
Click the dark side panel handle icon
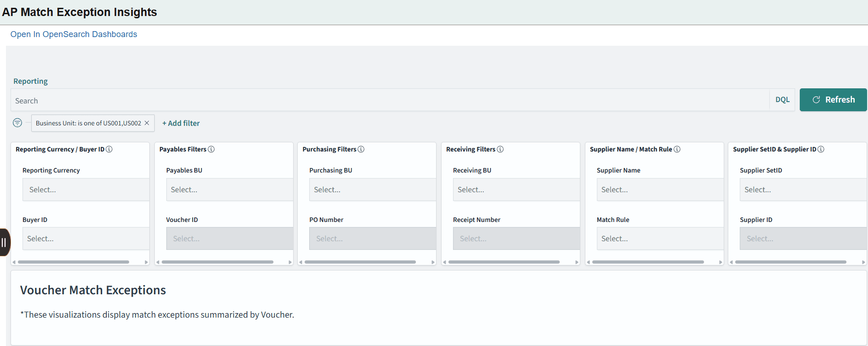tap(4, 242)
